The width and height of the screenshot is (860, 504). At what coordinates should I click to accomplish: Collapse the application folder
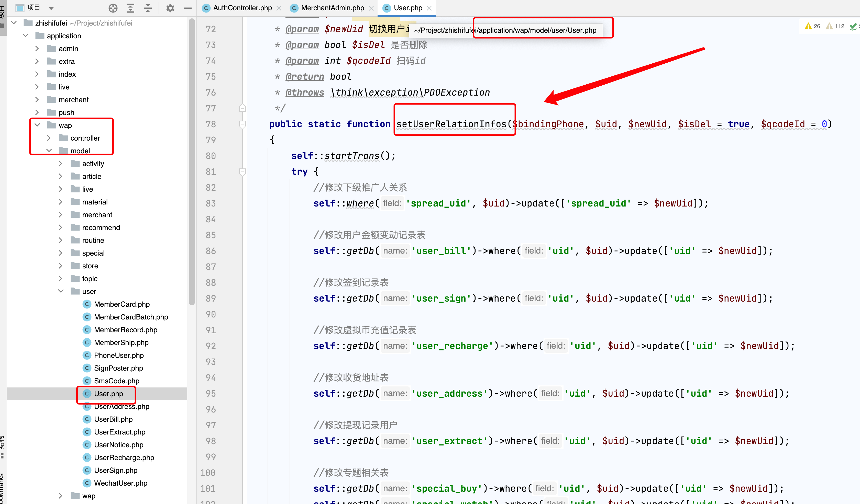coord(26,36)
